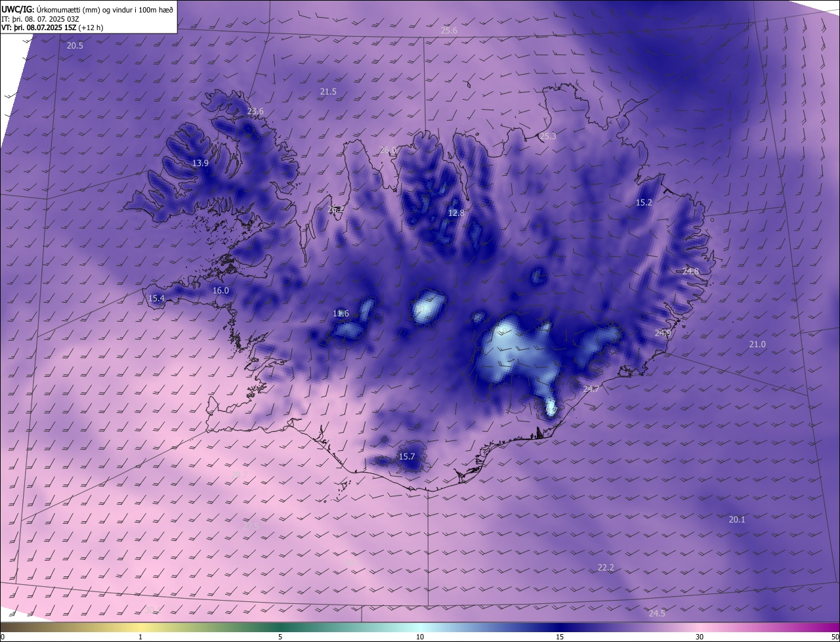Image resolution: width=840 pixels, height=642 pixels.
Task: Click the colorbar tick labeled 50
Action: tap(835, 637)
